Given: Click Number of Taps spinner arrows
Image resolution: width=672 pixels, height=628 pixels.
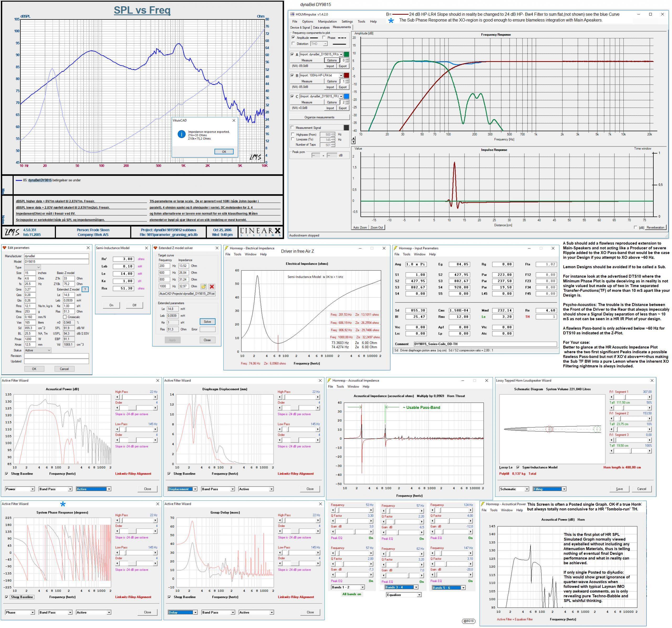Looking at the screenshot, I should point(333,145).
